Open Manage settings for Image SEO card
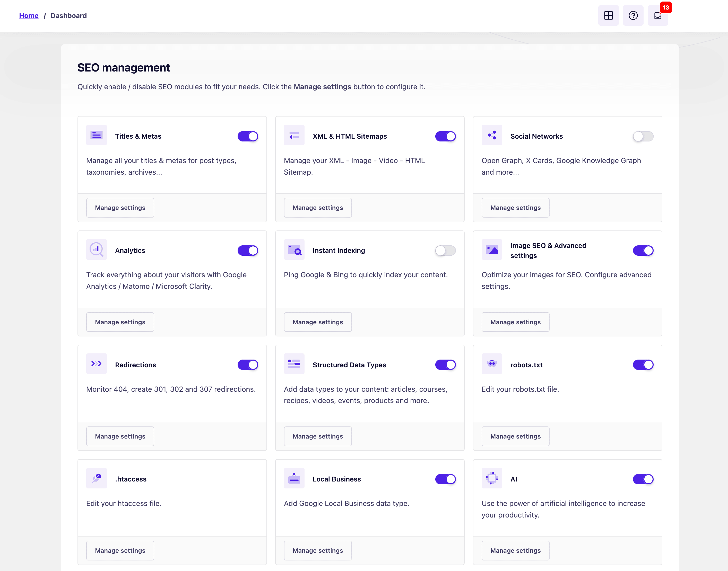This screenshot has height=571, width=728. [515, 322]
